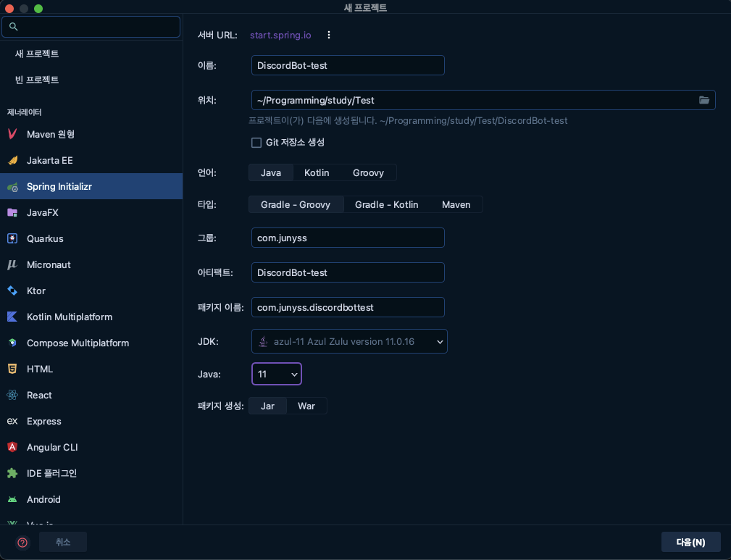Choose Gradle - Groovy build type
Viewport: 731px width, 560px height.
pyautogui.click(x=296, y=205)
